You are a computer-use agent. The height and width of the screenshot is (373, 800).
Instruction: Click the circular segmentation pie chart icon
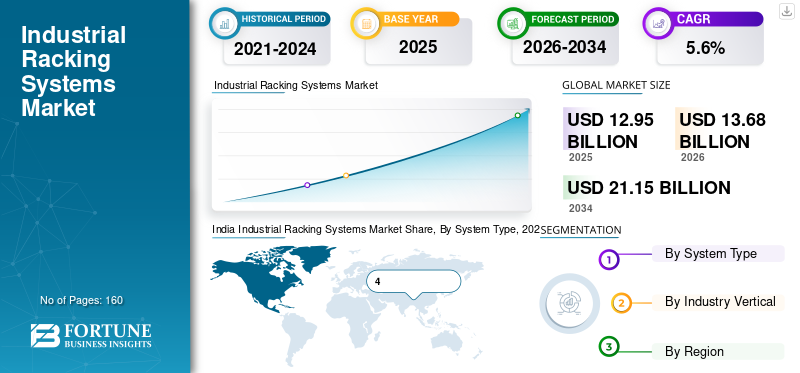[569, 303]
